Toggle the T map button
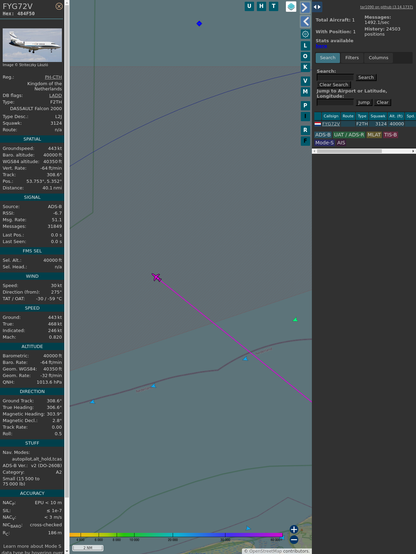The height and width of the screenshot is (554, 416). tap(273, 6)
